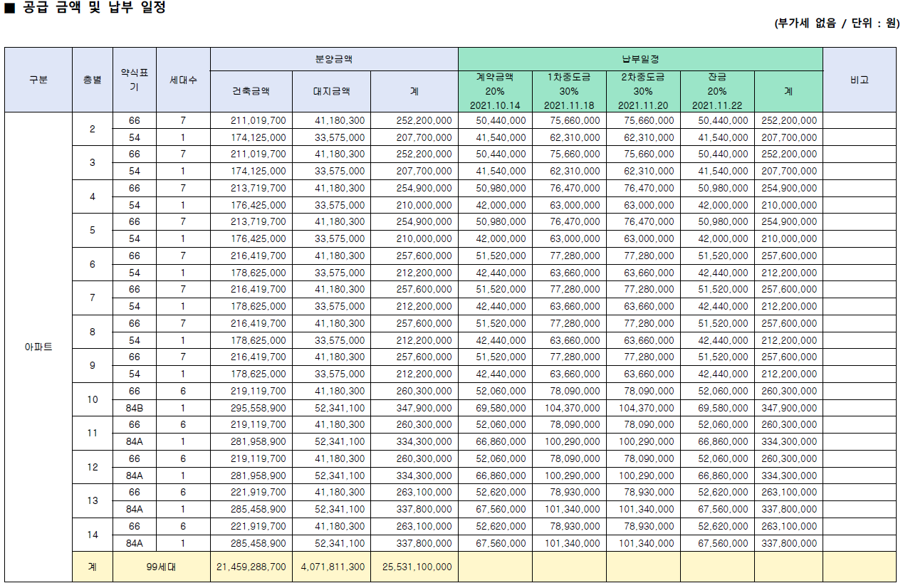Select total 건축금액 '21,459,288,700'
The height and width of the screenshot is (588, 903).
[251, 567]
